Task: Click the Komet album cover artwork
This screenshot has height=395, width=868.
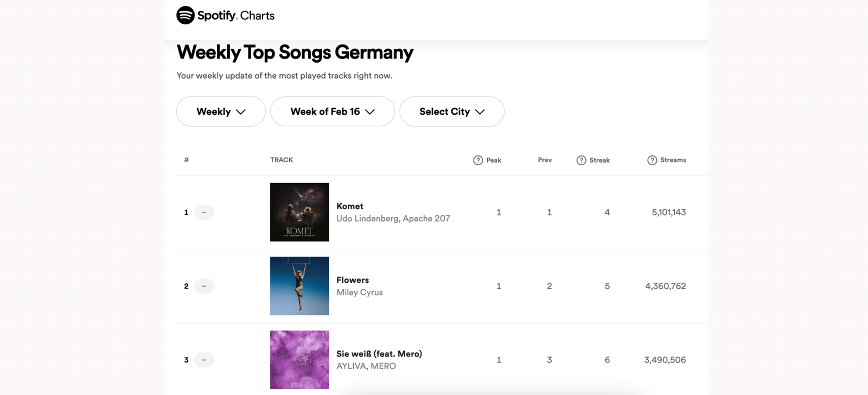Action: 299,212
